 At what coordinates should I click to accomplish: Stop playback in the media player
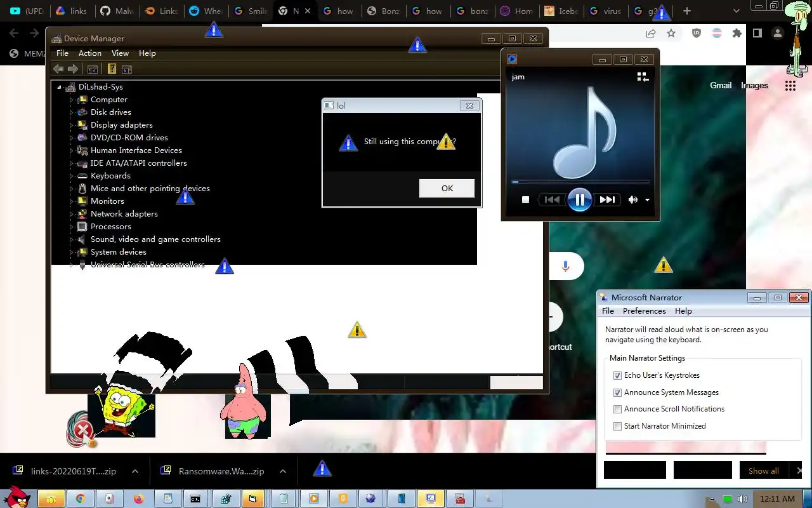pos(525,199)
